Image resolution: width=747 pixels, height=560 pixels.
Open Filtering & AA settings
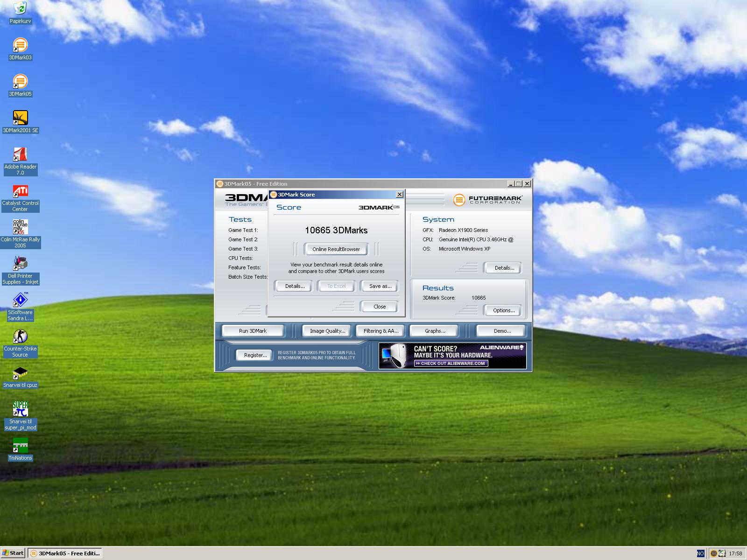[x=381, y=331]
